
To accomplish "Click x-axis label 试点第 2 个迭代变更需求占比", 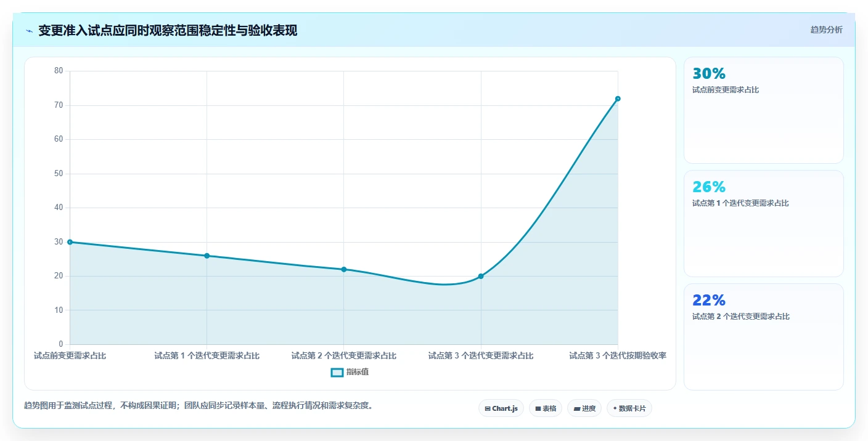I will [344, 355].
